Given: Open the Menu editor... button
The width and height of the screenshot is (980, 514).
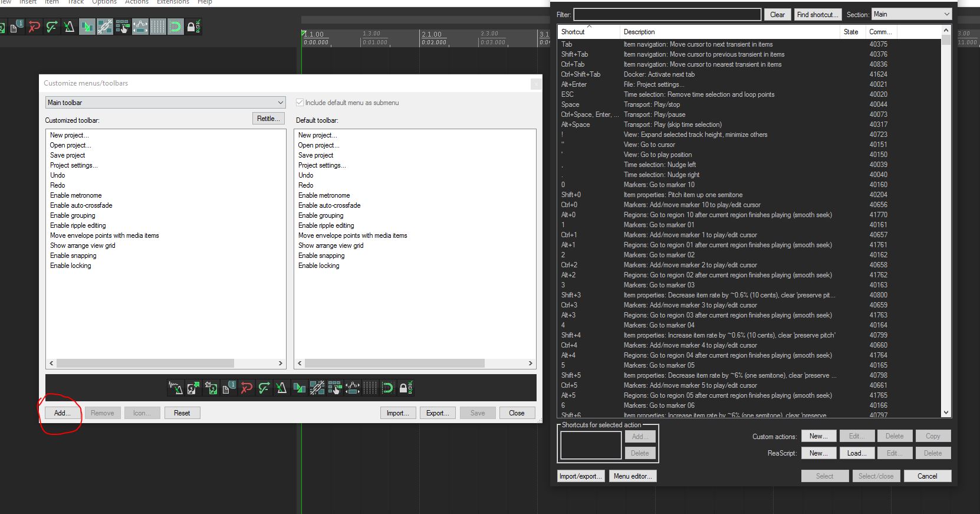Looking at the screenshot, I should click(x=633, y=476).
